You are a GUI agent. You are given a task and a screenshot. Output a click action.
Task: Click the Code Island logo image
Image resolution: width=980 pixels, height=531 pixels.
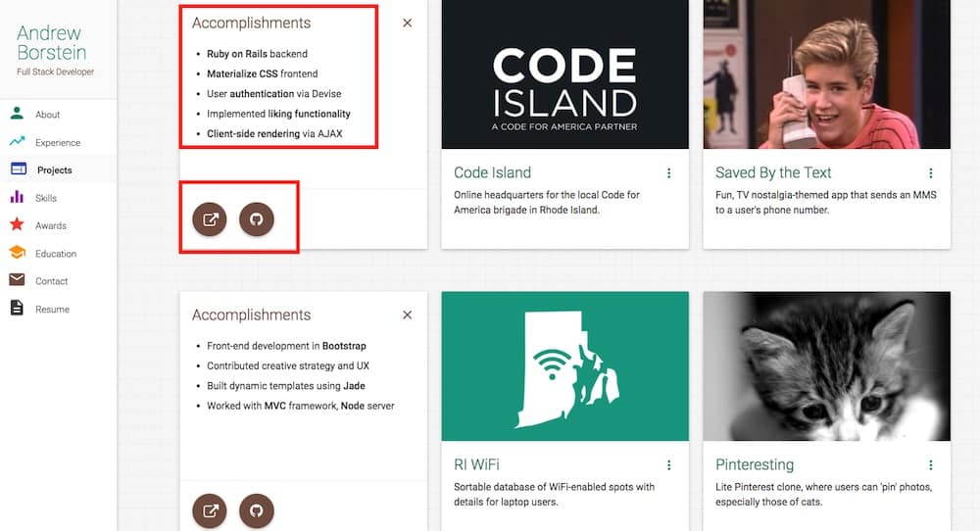565,74
